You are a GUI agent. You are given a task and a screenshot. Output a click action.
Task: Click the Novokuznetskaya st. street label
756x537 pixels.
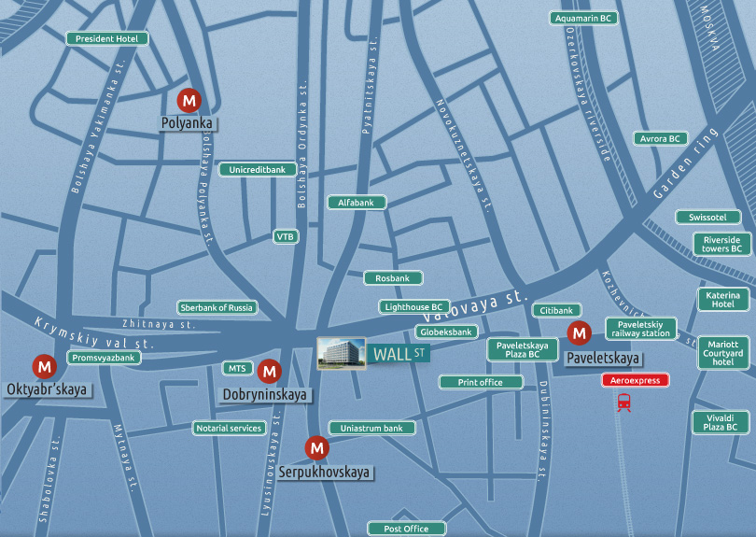click(x=464, y=156)
